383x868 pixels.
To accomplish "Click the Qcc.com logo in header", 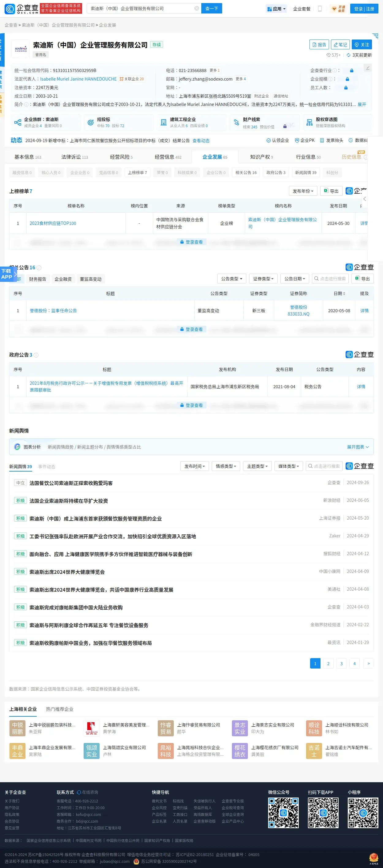I will (21, 8).
